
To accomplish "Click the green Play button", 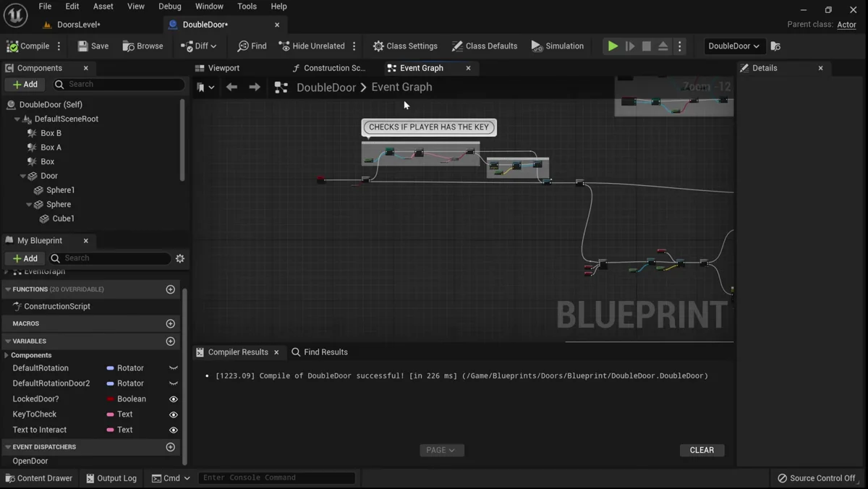I will [613, 46].
